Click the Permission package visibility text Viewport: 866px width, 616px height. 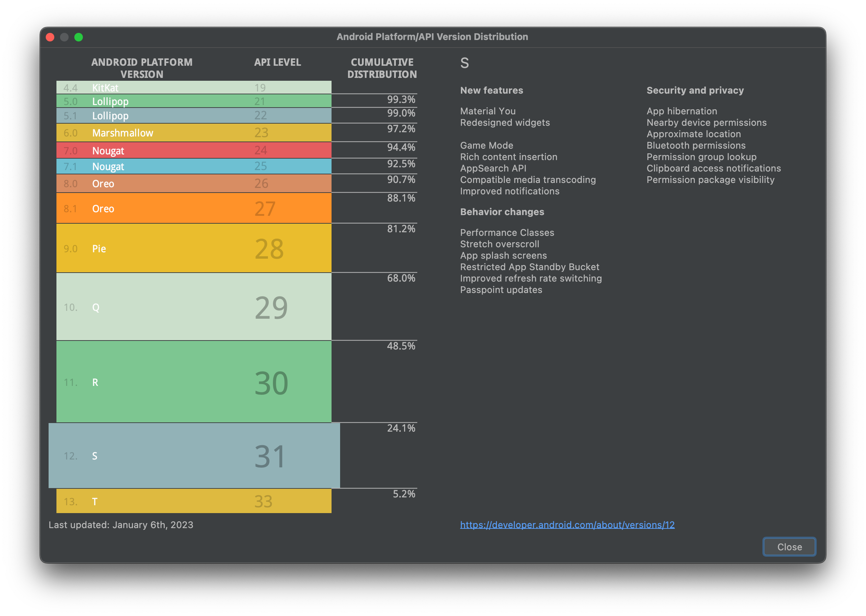710,179
